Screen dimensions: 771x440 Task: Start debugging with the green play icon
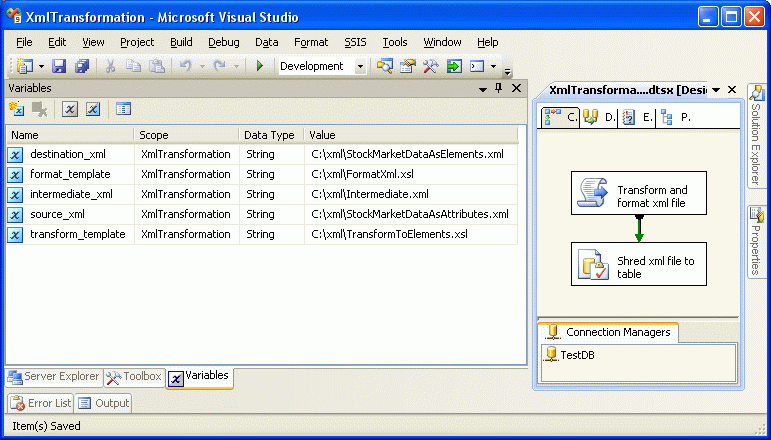coord(260,66)
